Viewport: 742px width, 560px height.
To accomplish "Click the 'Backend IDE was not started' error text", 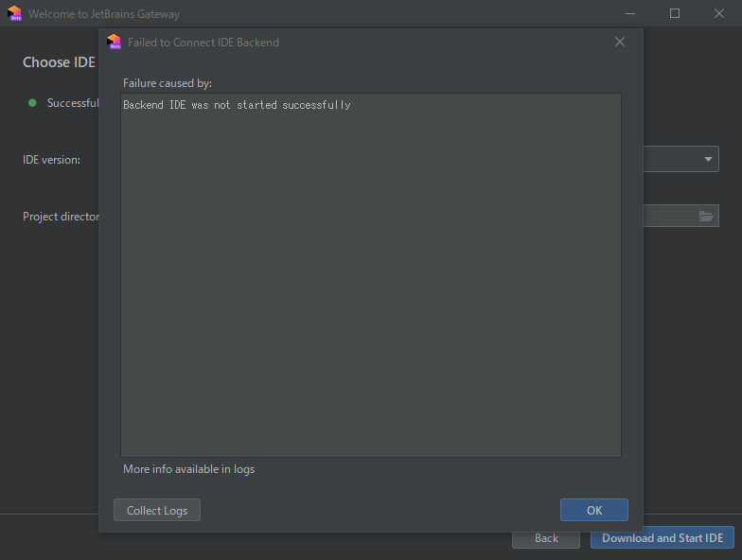I will pos(237,105).
